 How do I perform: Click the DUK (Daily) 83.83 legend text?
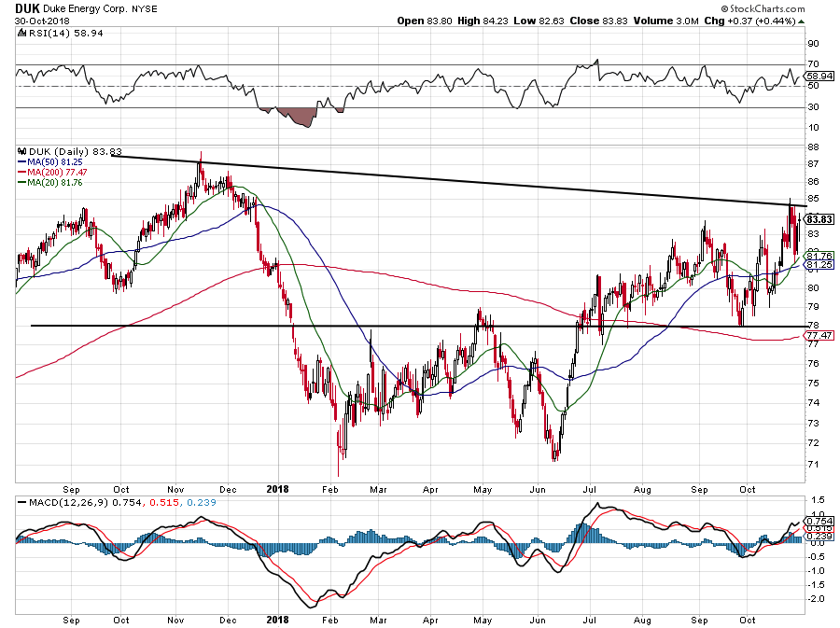pyautogui.click(x=75, y=151)
